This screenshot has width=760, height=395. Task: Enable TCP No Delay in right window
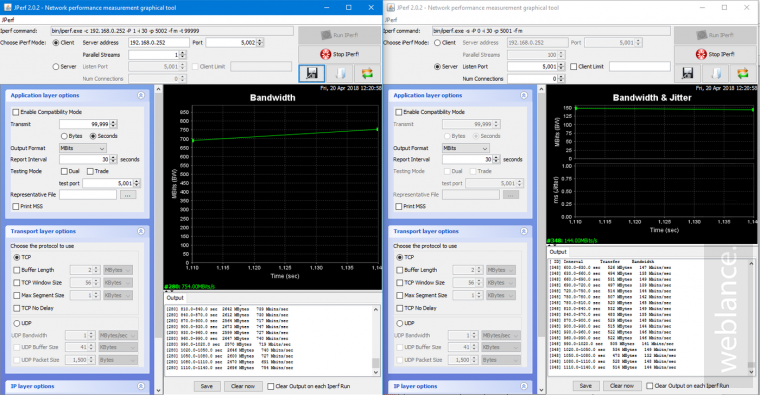click(400, 308)
